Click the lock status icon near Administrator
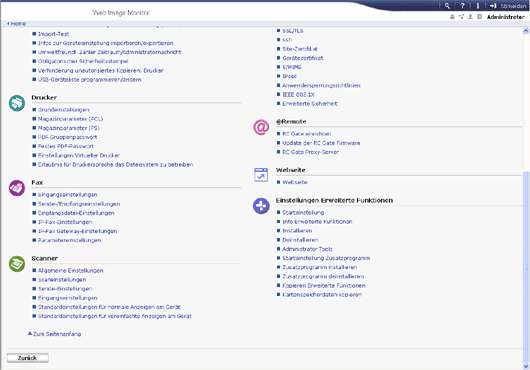 click(x=452, y=17)
